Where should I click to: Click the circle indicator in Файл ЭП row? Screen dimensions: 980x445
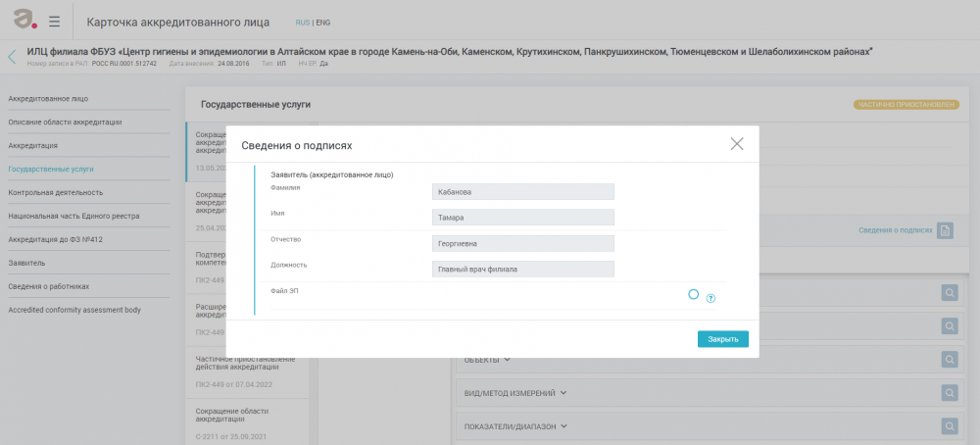coord(694,294)
